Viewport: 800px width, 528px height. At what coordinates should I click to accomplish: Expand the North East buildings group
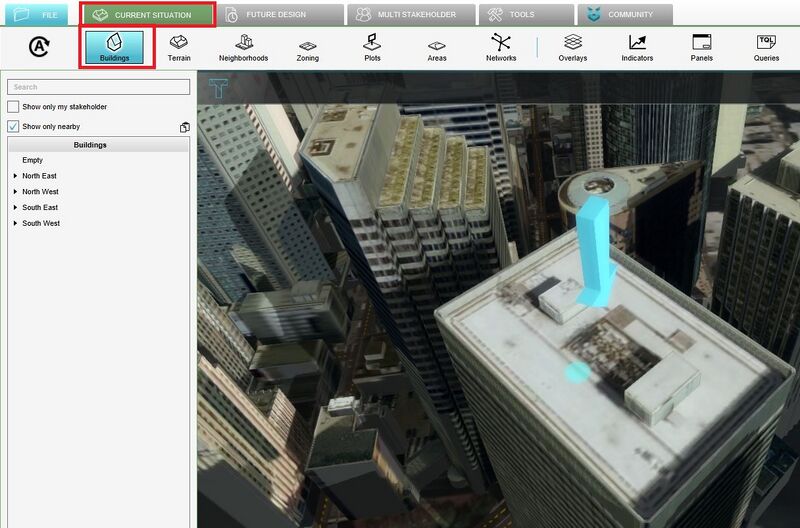tap(15, 176)
